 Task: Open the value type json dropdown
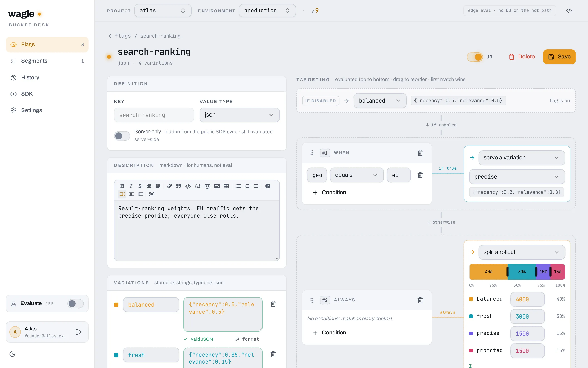tap(239, 115)
